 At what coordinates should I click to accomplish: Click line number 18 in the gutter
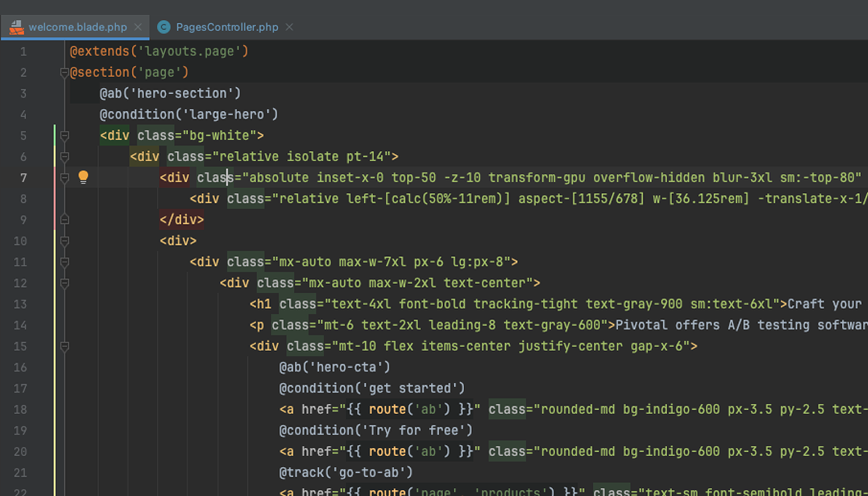(x=20, y=409)
